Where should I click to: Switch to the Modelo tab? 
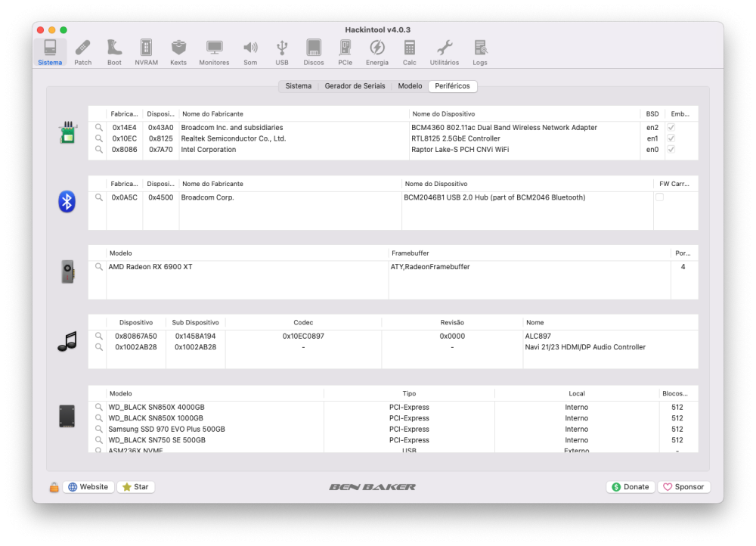pos(410,86)
